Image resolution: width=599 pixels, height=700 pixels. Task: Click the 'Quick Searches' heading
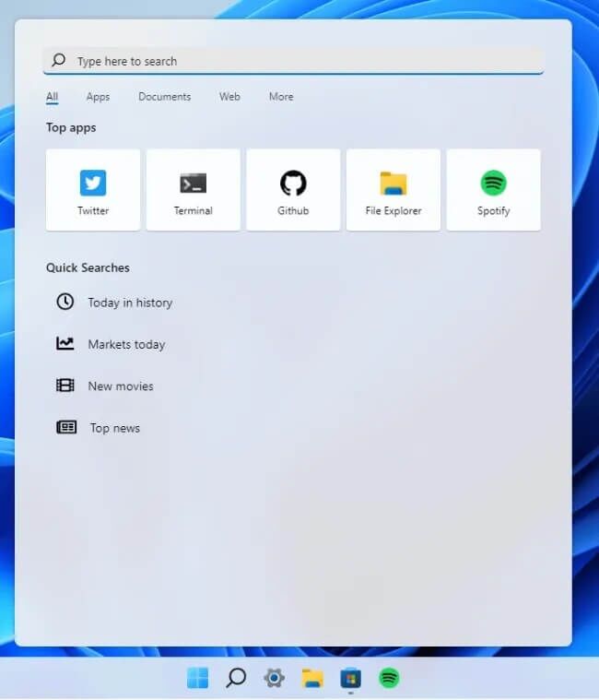[88, 267]
